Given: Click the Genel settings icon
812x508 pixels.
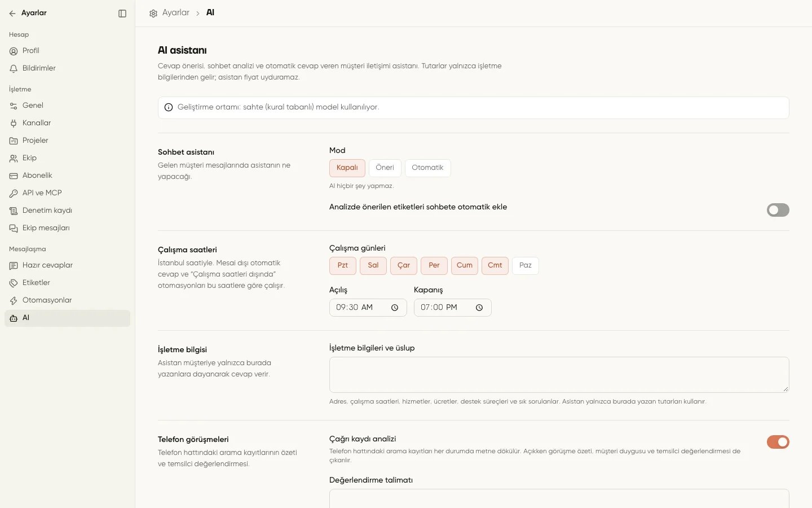Looking at the screenshot, I should pos(14,106).
